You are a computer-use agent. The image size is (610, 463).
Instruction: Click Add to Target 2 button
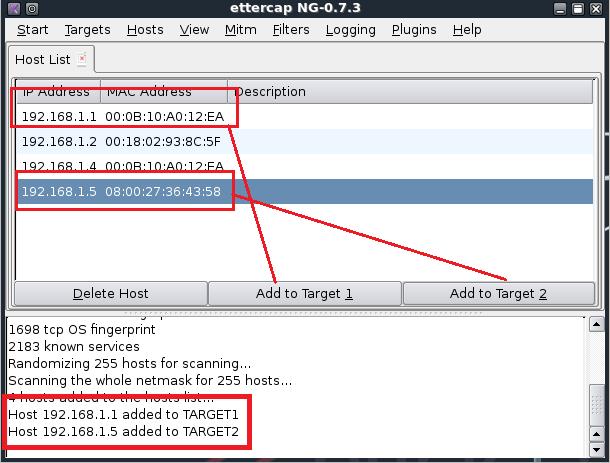click(498, 293)
